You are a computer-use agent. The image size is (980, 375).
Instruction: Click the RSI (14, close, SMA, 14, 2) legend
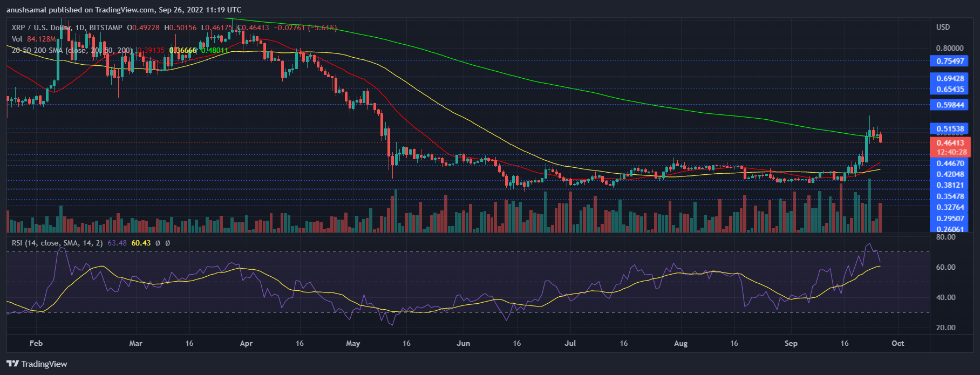pos(57,243)
